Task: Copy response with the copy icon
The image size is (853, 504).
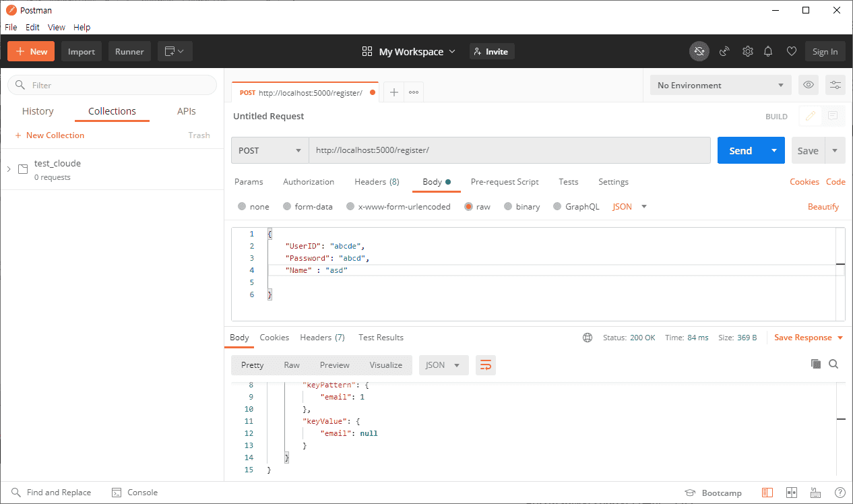Action: point(815,364)
